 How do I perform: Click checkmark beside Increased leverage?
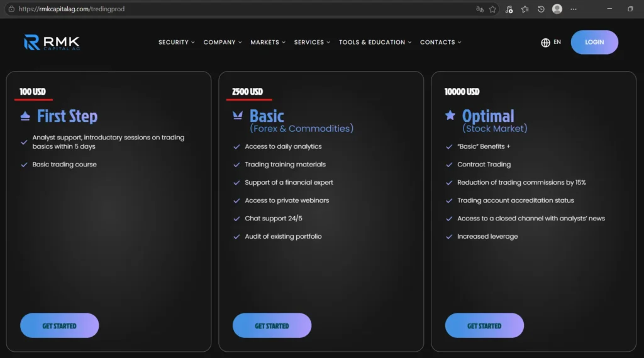[449, 237]
